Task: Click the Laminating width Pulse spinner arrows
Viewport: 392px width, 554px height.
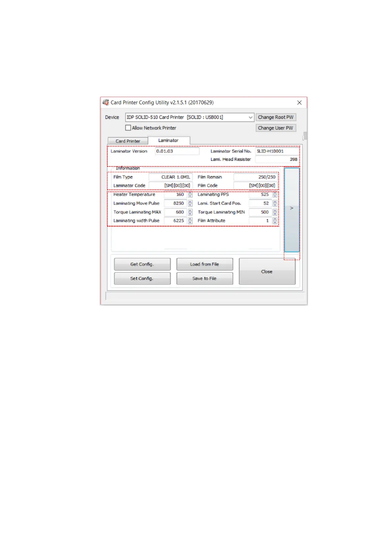Action: 190,221
